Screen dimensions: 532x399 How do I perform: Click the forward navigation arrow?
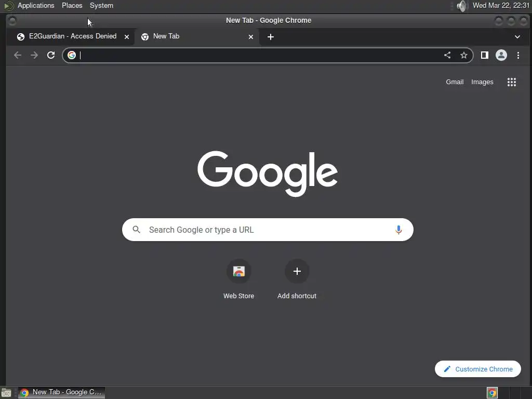click(34, 55)
